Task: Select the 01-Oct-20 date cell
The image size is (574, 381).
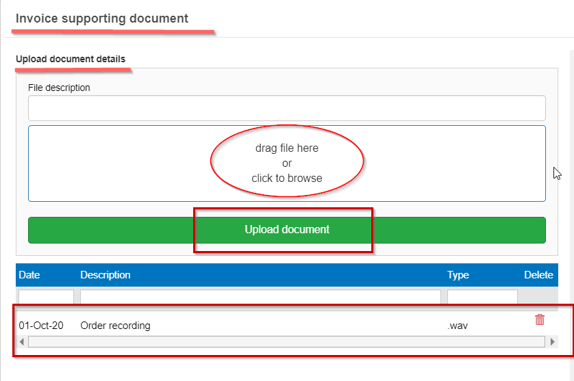Action: (41, 325)
